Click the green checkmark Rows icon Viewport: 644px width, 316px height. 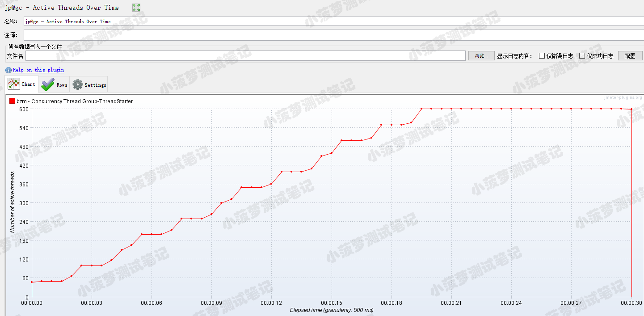[x=47, y=84]
